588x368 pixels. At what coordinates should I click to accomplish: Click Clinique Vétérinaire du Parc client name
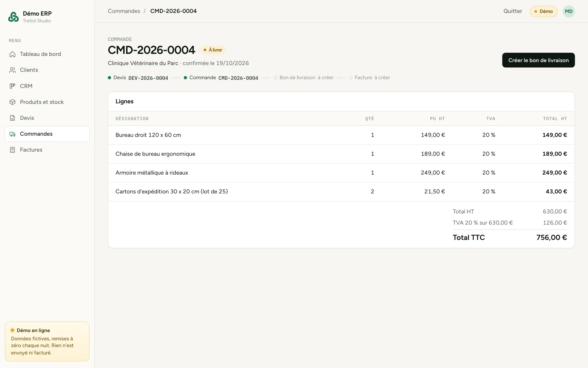coord(143,63)
